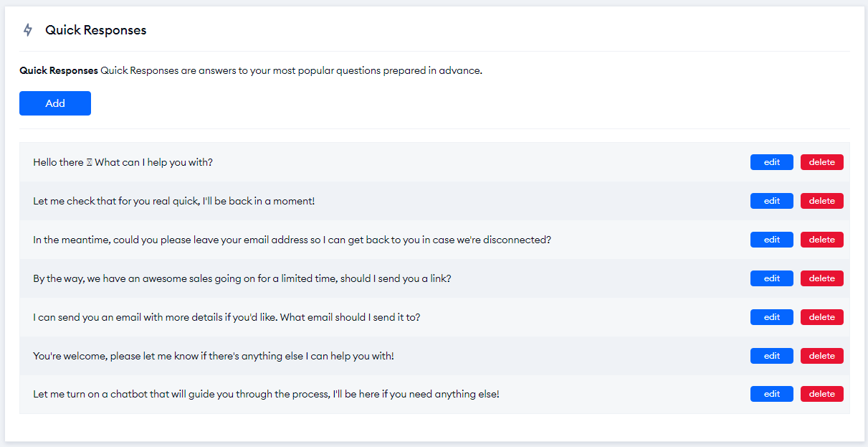
Task: Edit the 'awesome sales' link response
Action: click(771, 278)
